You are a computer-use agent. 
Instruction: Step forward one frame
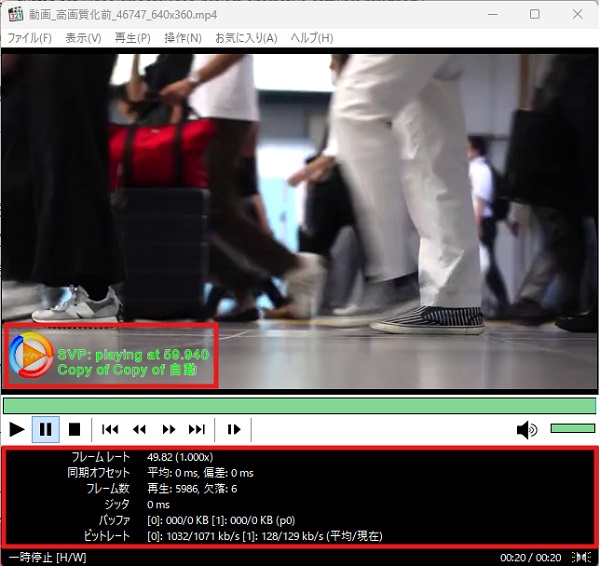click(234, 430)
